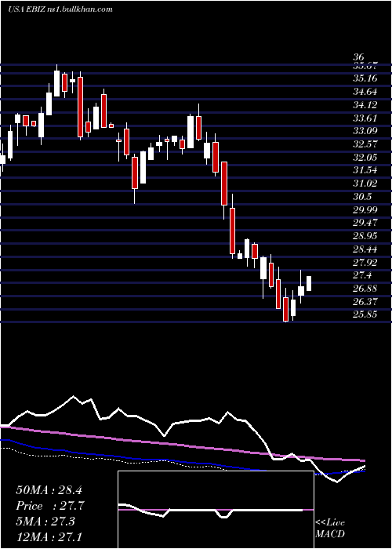Click the 50MA : 28.4 readout

pos(49,490)
